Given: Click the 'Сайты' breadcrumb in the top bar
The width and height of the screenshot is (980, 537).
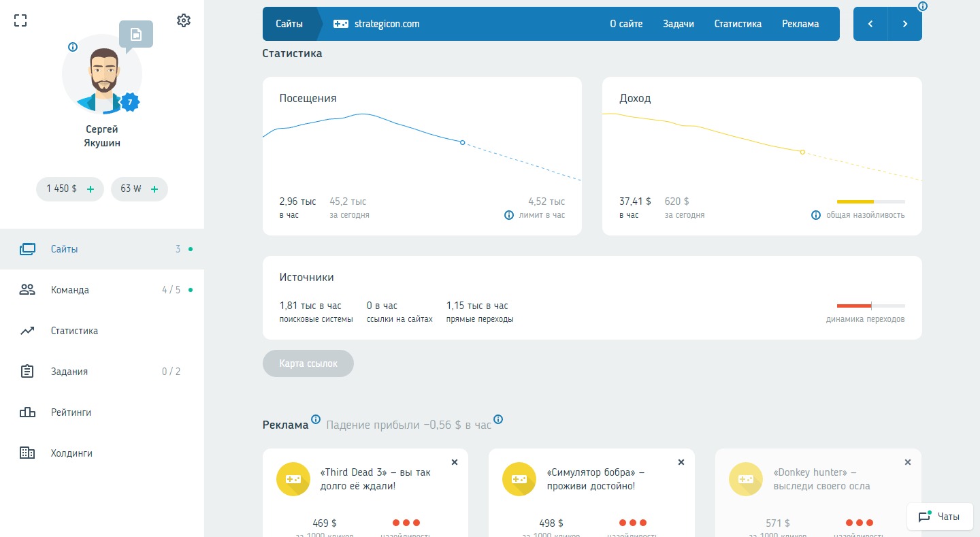Looking at the screenshot, I should 289,24.
